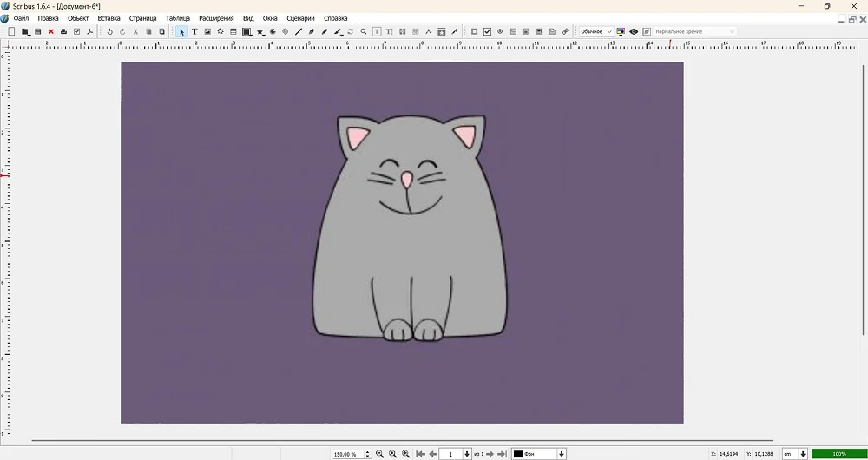Toggle the PDF checkbox tool
868x460 pixels.
pyautogui.click(x=487, y=32)
